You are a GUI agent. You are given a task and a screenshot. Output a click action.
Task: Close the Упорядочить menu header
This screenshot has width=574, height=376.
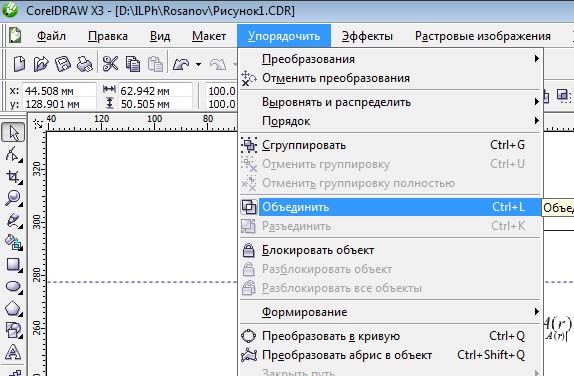[x=284, y=36]
